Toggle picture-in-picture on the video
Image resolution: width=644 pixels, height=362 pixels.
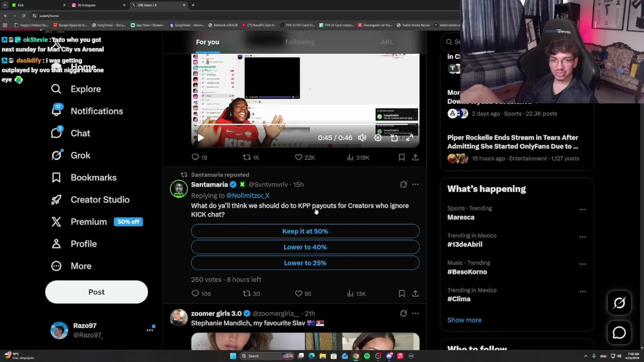(394, 138)
